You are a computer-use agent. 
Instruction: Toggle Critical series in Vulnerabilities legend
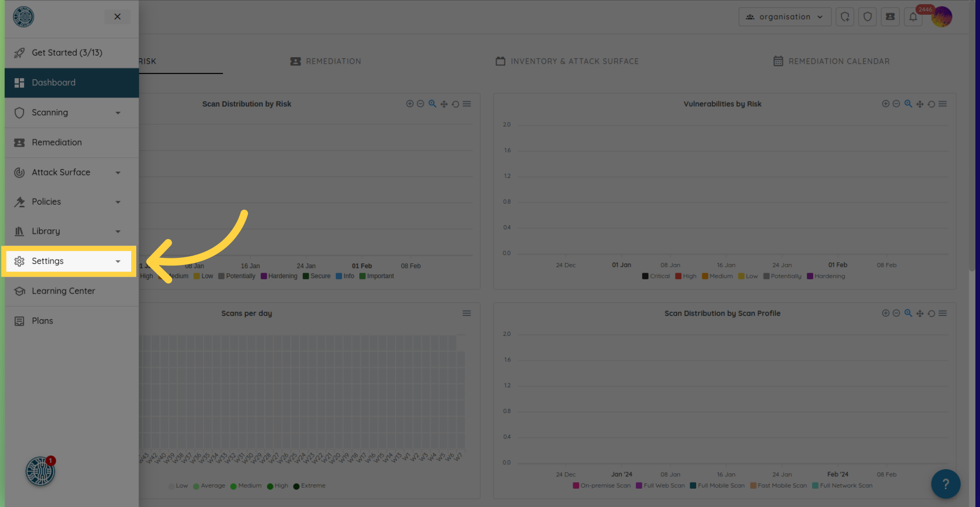point(656,276)
